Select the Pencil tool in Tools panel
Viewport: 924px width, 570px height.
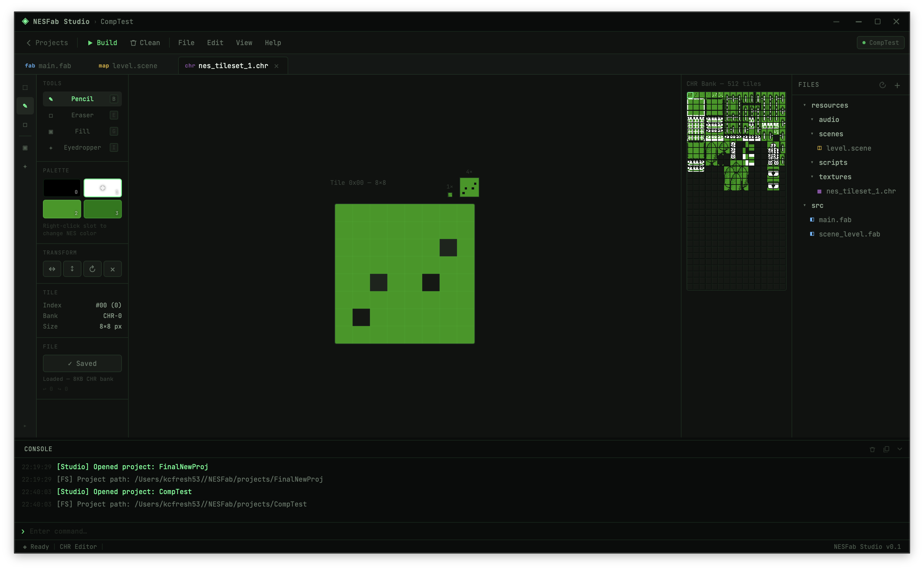pos(82,99)
